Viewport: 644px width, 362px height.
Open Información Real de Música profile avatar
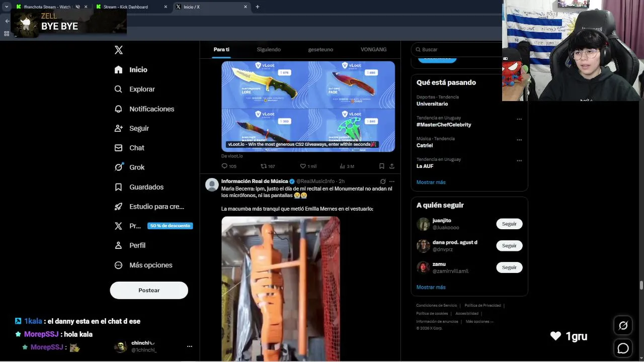point(212,185)
